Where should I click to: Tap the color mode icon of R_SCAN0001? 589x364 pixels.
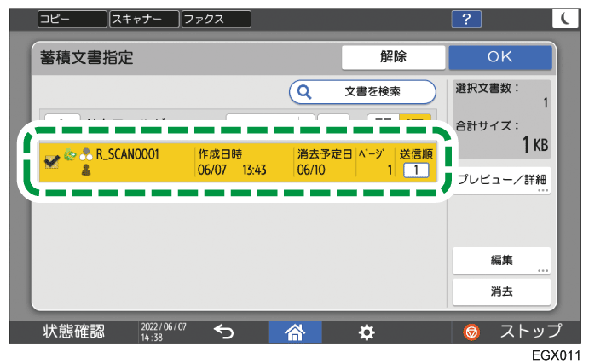(x=86, y=154)
